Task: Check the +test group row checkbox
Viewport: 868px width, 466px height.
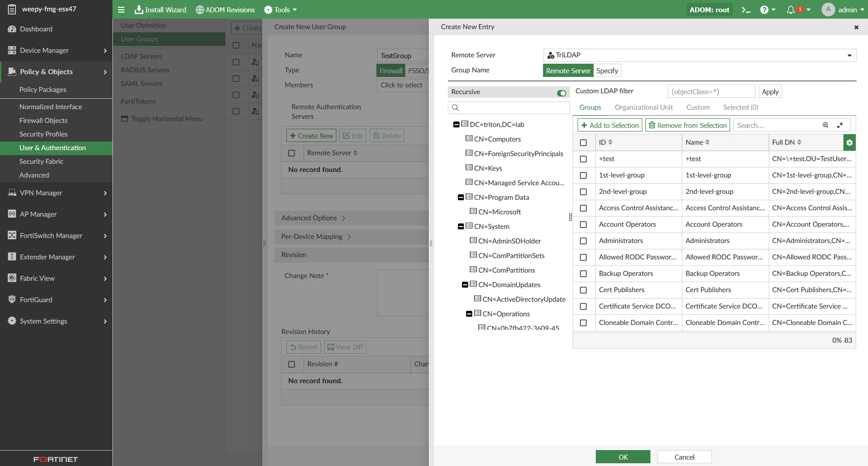Action: point(584,159)
